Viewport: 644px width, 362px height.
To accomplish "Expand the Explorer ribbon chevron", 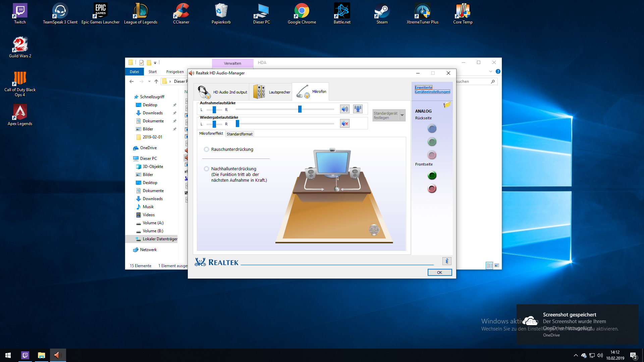I will [490, 71].
